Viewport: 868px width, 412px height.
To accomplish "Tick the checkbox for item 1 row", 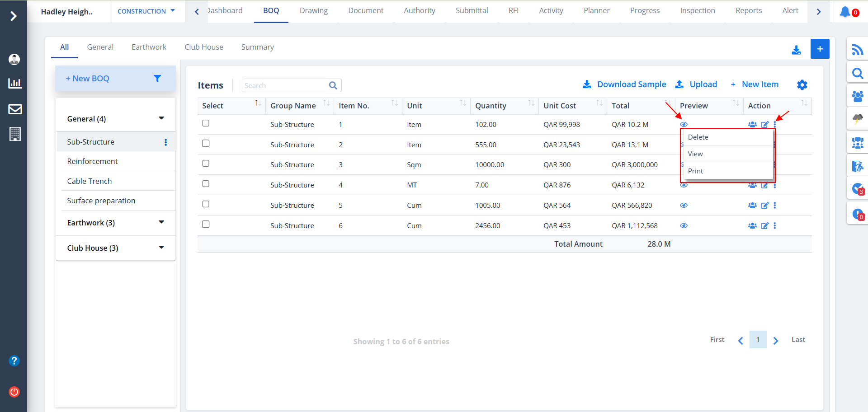I will coord(206,123).
